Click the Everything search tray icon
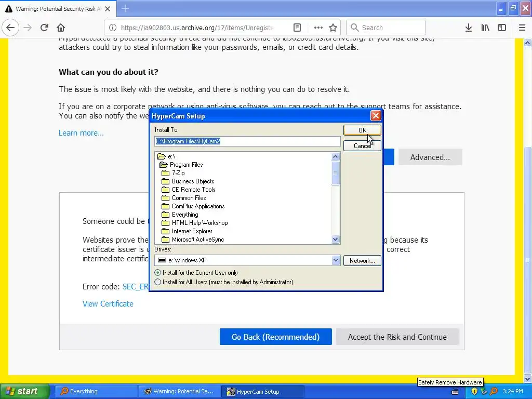Screen dimensions: 532x399 click(x=494, y=391)
